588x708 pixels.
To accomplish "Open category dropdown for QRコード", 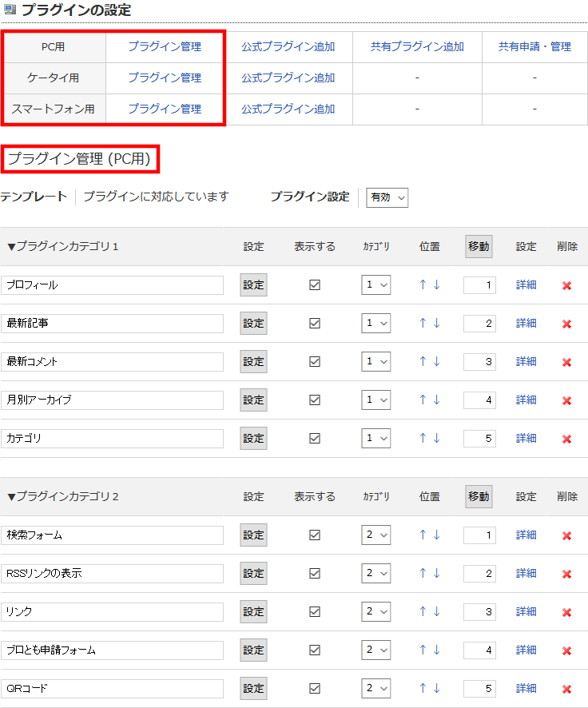I will [376, 689].
